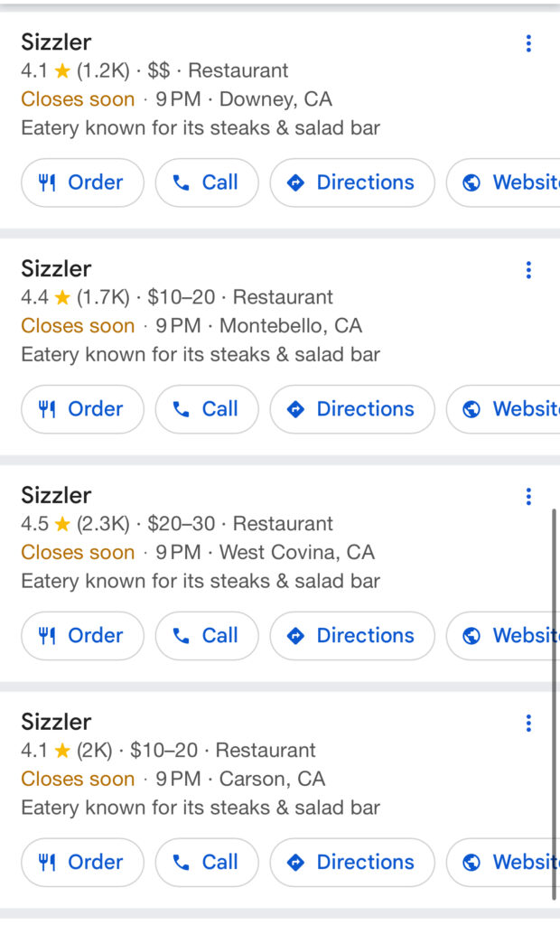This screenshot has height=925, width=560.
Task: Call the Downey Sizzler location
Action: click(207, 182)
